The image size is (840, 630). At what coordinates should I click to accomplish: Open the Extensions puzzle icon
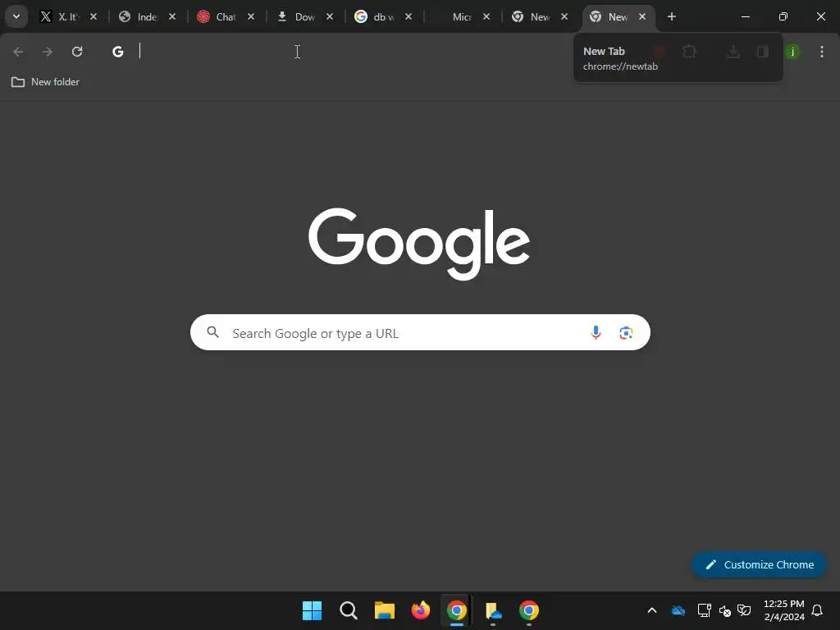[x=689, y=52]
